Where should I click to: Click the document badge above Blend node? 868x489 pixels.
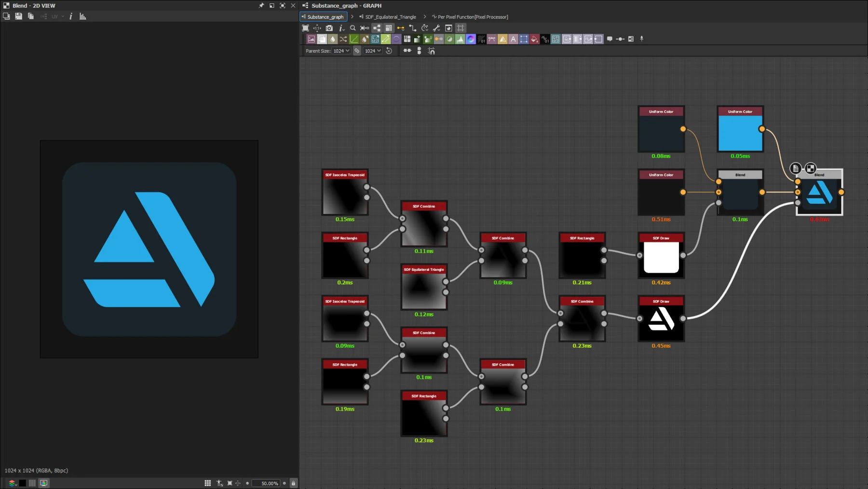pos(796,168)
